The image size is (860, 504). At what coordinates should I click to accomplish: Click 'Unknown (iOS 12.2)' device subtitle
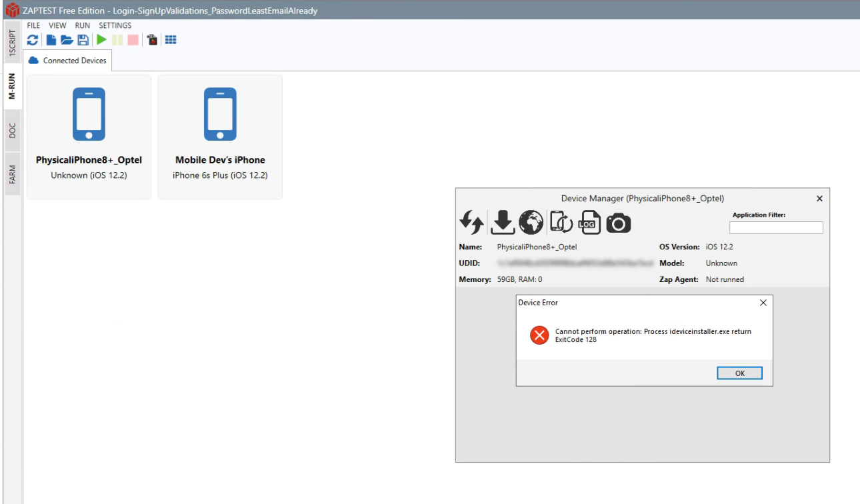89,175
